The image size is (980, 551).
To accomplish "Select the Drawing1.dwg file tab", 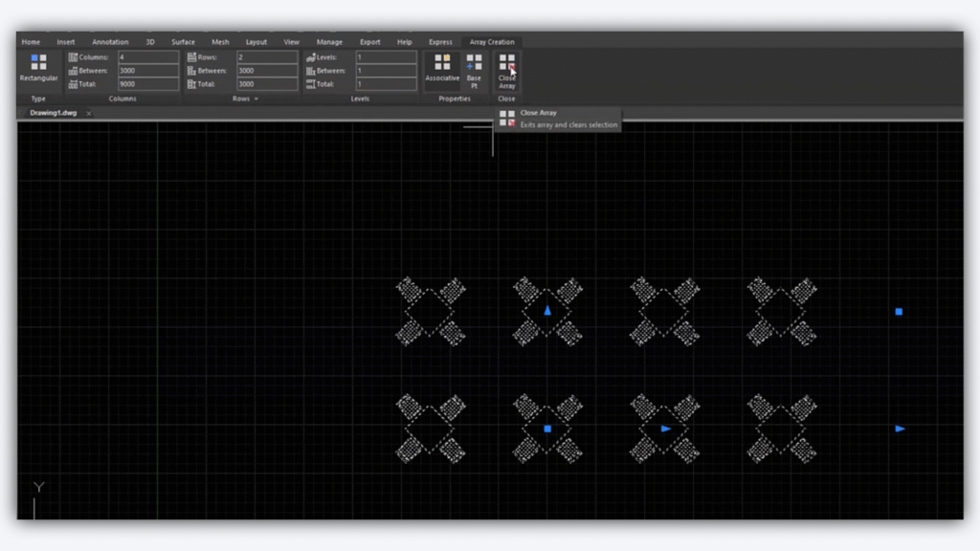I will pyautogui.click(x=55, y=112).
